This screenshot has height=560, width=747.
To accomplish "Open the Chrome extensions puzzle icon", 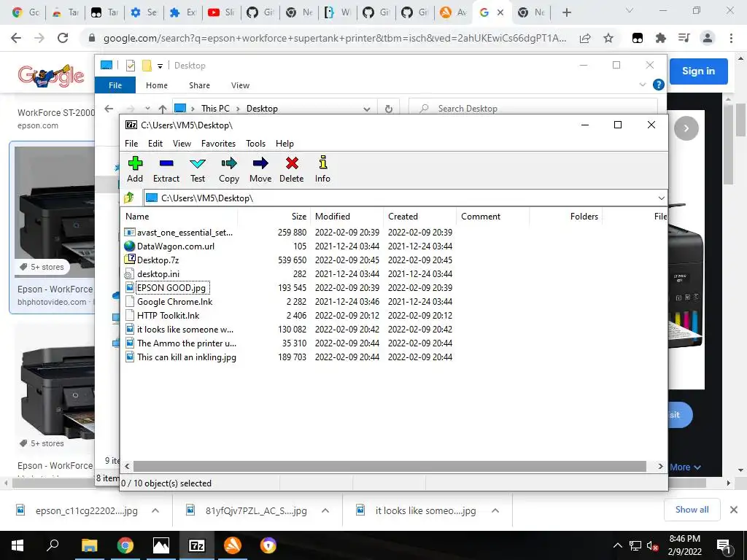I will (x=661, y=38).
